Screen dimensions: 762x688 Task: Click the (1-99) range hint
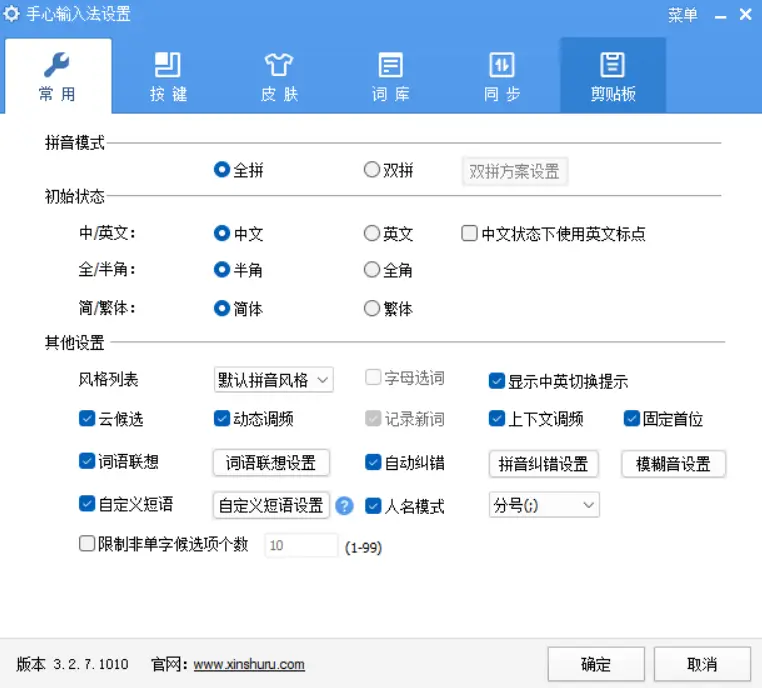(x=363, y=548)
